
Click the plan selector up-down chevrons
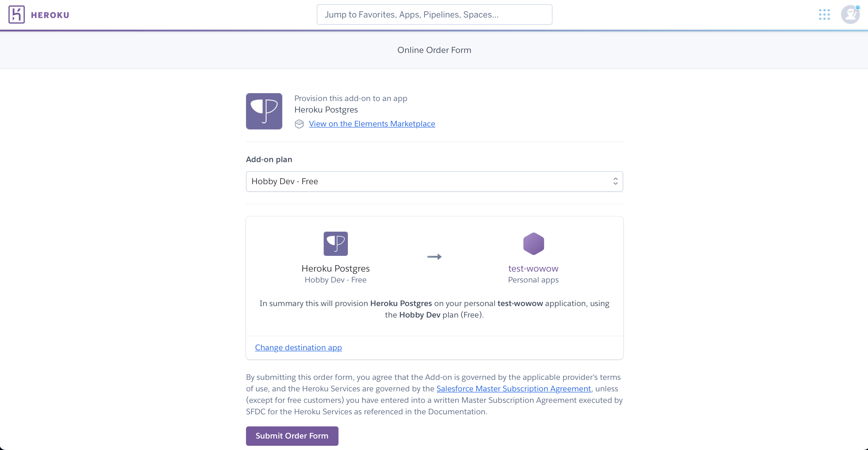point(615,181)
